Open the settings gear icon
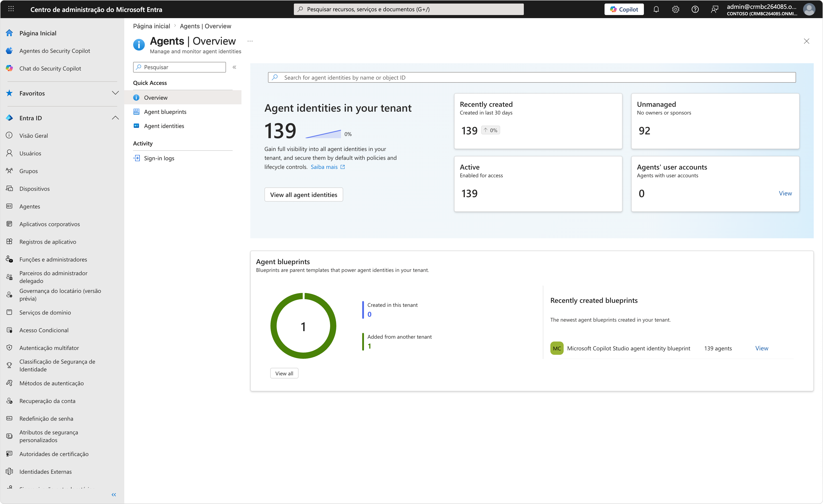This screenshot has width=823, height=504. tap(675, 9)
